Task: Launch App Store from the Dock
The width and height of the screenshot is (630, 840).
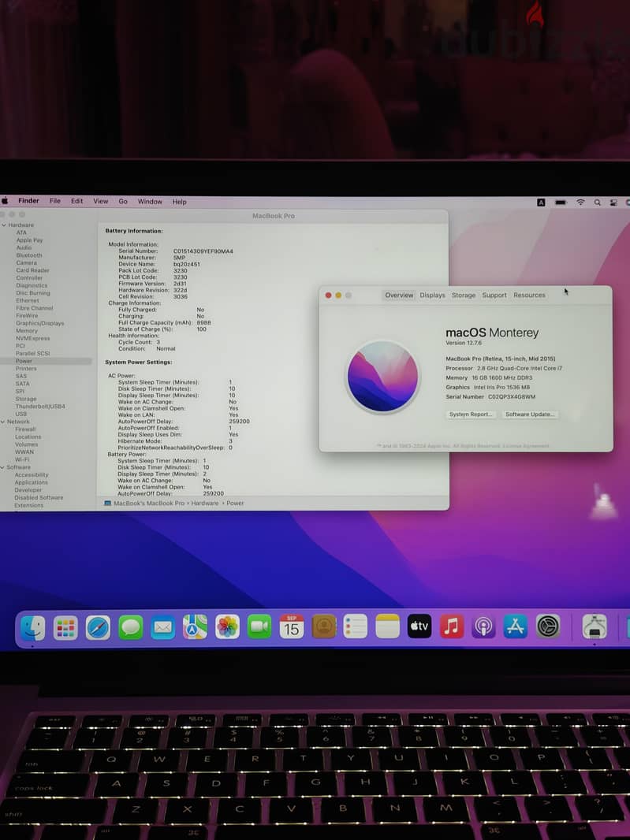Action: [515, 626]
